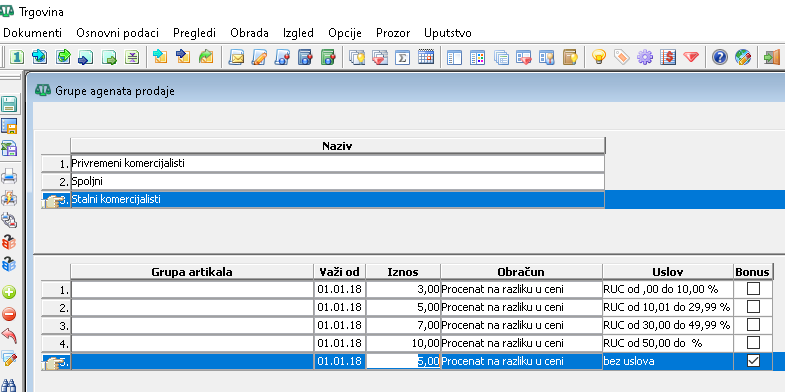Click the document with orange pencil icon

click(259, 57)
